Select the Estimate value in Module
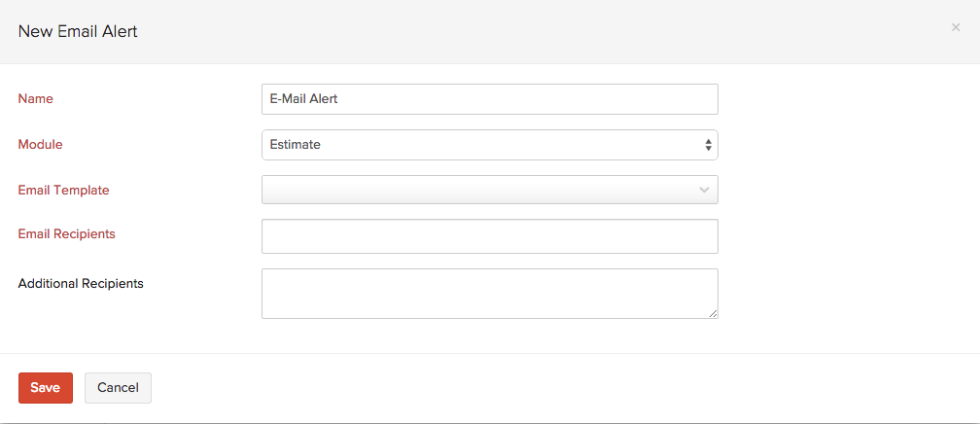Screen dimensions: 980x424 (296, 145)
